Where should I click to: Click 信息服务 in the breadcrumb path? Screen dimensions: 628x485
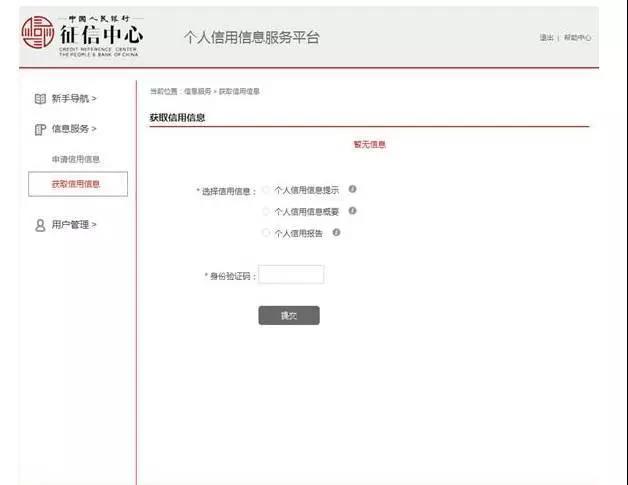coord(197,92)
